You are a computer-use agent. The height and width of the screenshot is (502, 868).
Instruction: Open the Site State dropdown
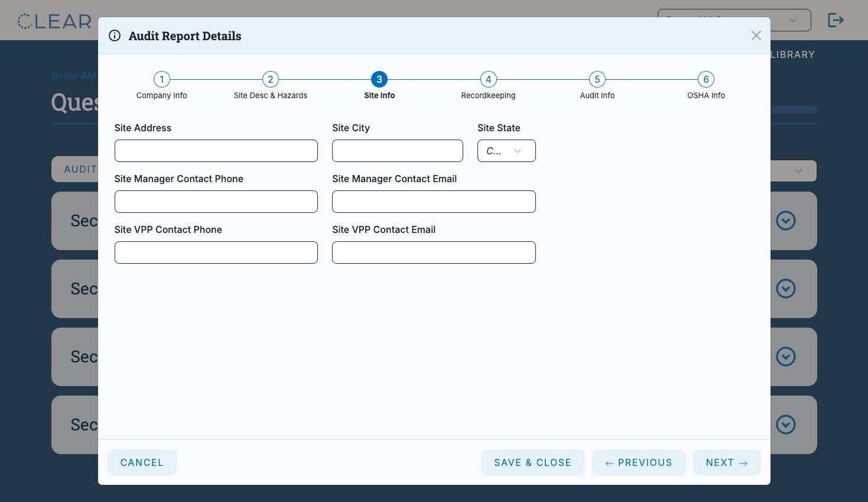pos(506,151)
